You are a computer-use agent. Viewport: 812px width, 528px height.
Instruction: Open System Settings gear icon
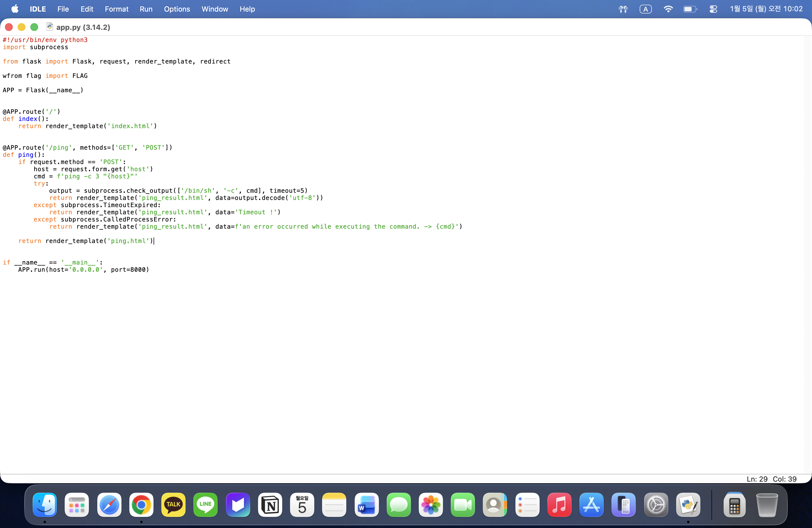(x=656, y=505)
